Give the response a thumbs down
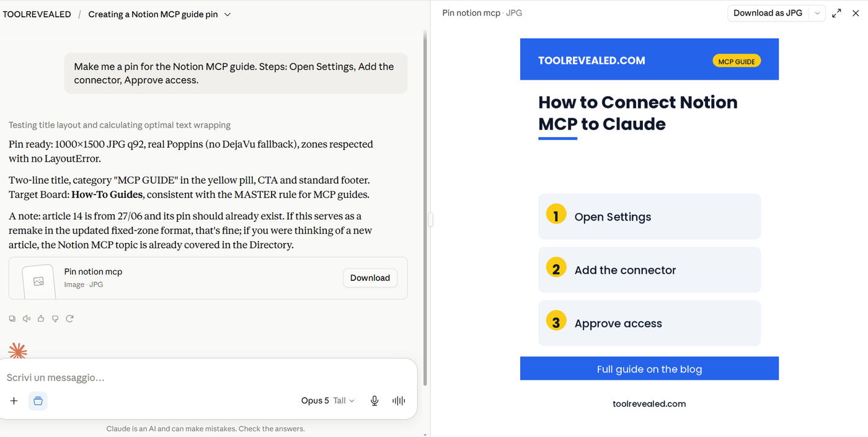 pos(55,319)
